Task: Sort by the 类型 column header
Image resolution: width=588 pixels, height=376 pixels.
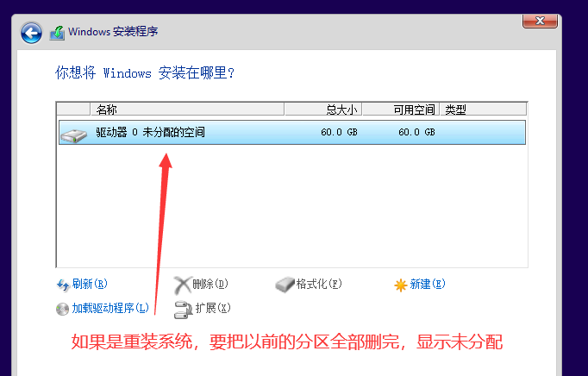Action: 483,110
